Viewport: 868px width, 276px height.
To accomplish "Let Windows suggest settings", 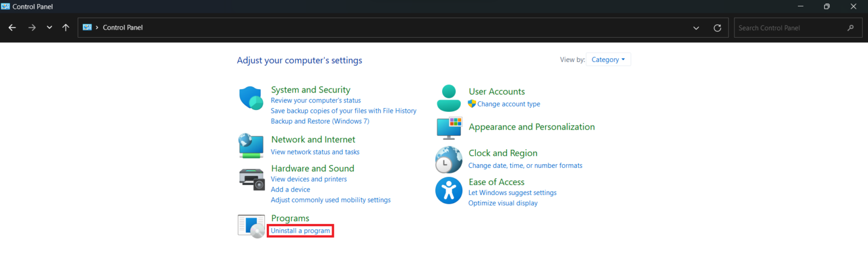I will point(512,193).
